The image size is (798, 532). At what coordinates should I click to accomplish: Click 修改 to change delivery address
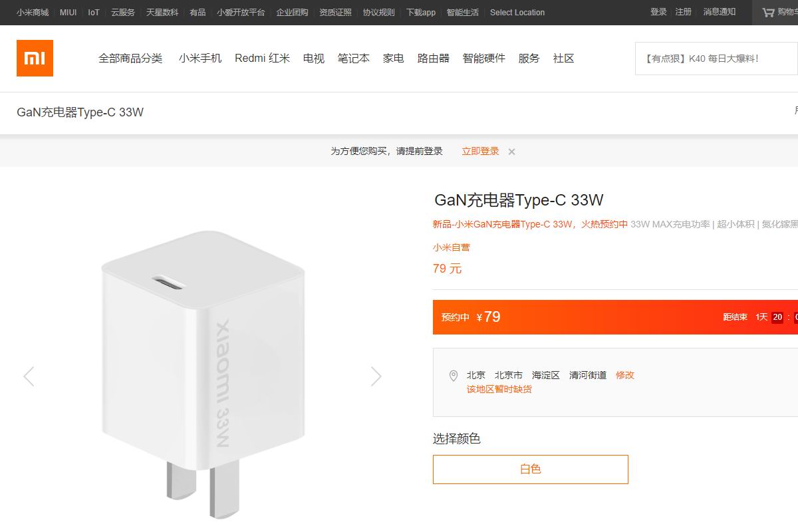(x=625, y=375)
